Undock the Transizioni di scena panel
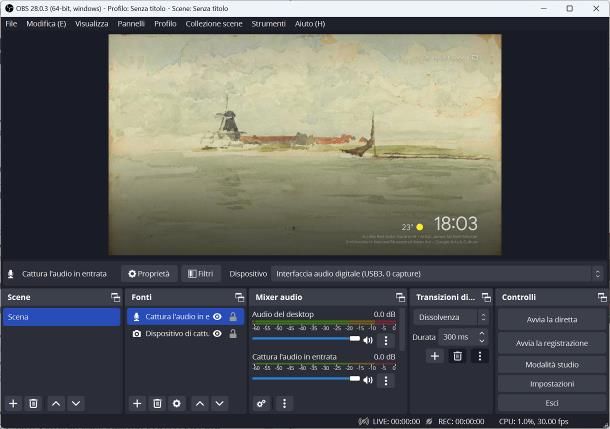 click(486, 298)
